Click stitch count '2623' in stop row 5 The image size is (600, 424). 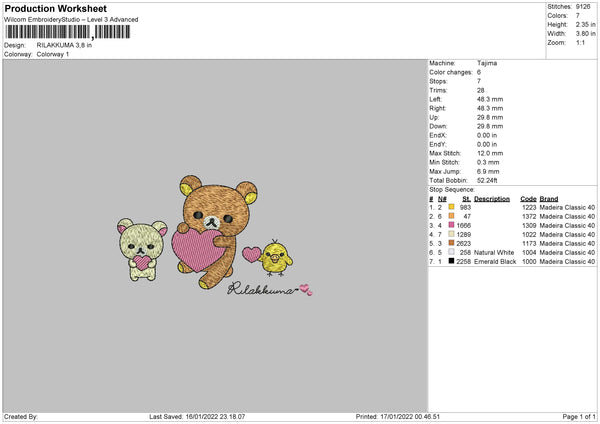464,243
